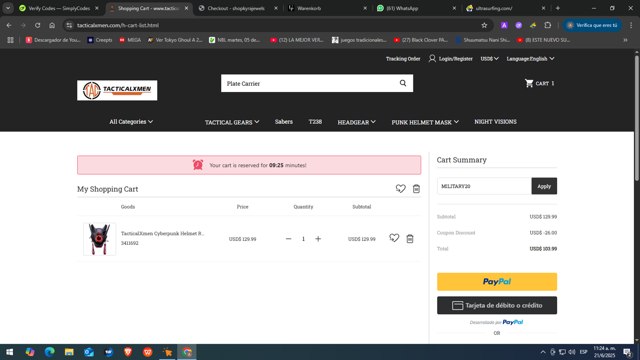Viewport: 640px width, 360px height.
Task: Click the search magnifier icon
Action: [403, 83]
